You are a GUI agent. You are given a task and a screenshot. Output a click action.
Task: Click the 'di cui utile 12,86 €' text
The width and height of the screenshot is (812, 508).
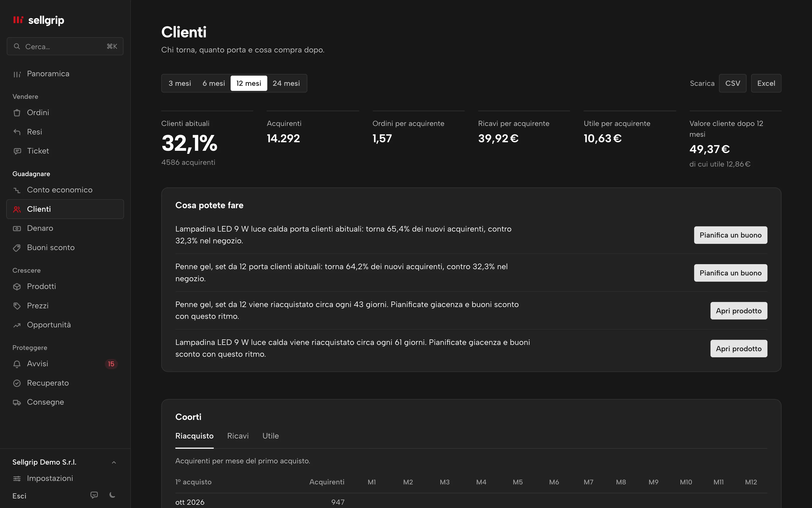pos(720,164)
